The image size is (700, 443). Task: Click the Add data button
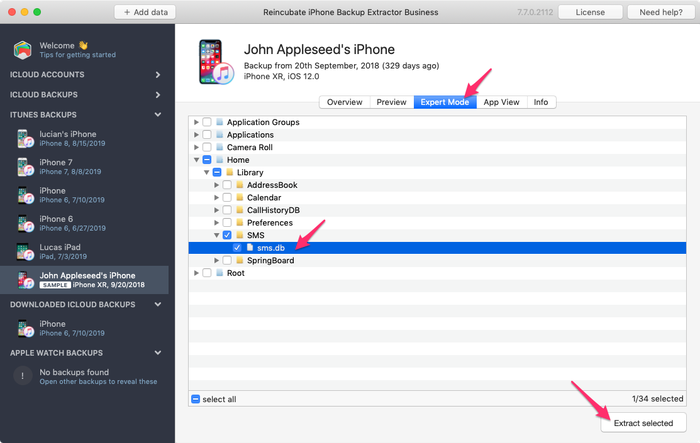click(x=145, y=12)
